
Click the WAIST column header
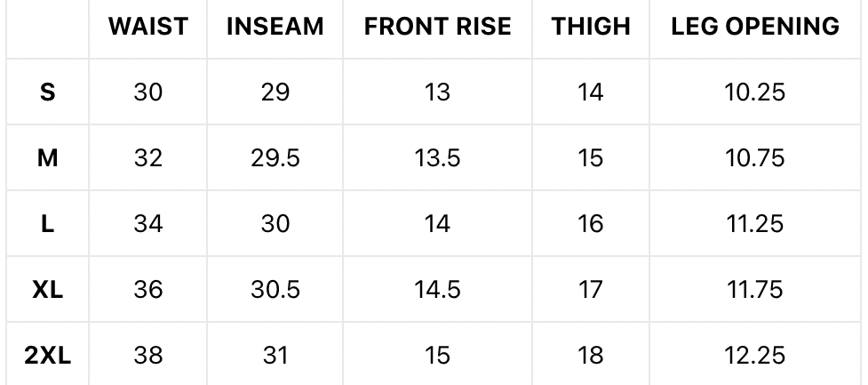[x=148, y=27]
